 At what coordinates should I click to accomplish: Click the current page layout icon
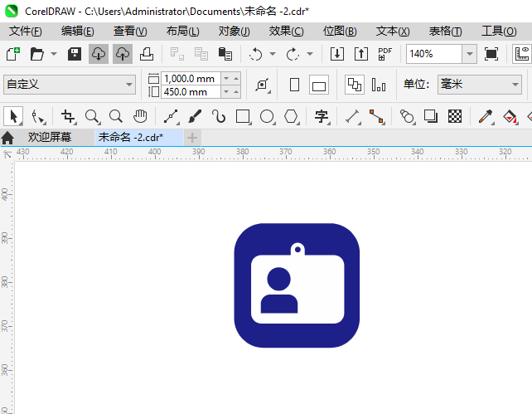point(379,85)
